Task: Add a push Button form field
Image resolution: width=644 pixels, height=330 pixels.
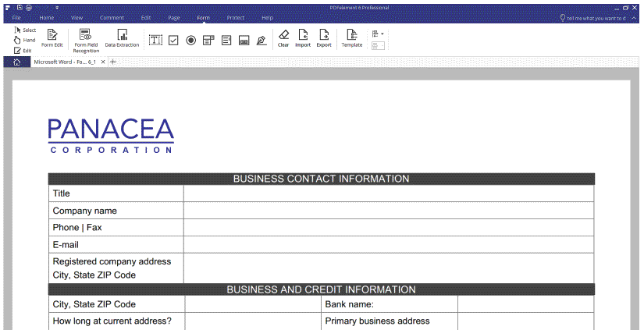Action: pos(244,40)
